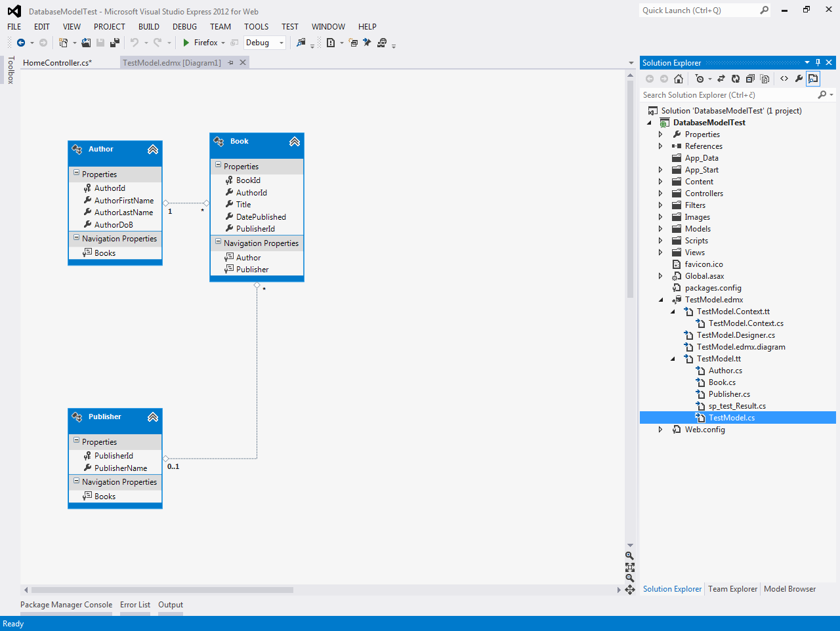Open the Debug configuration dropdown
The width and height of the screenshot is (840, 631).
(282, 43)
